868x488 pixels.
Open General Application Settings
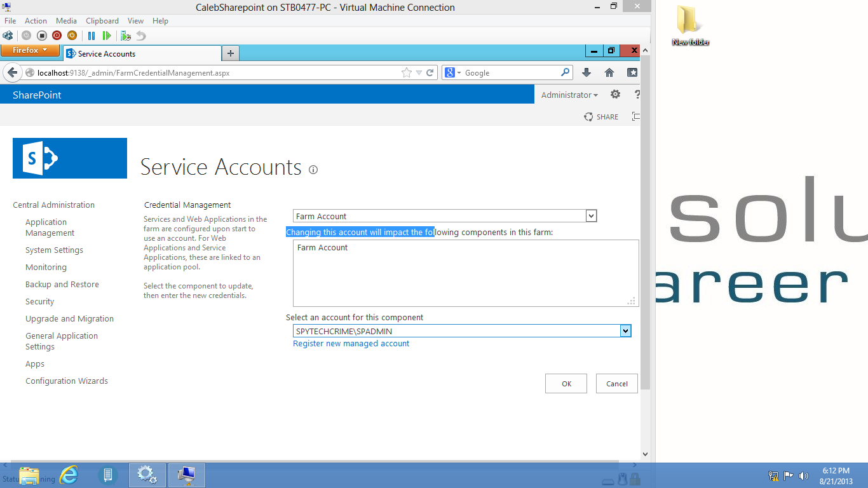[62, 341]
